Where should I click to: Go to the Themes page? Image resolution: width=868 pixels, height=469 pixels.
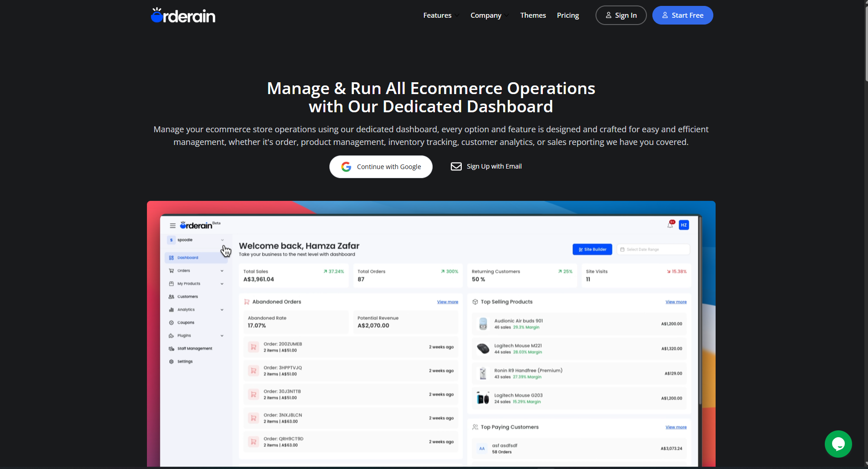click(x=533, y=15)
